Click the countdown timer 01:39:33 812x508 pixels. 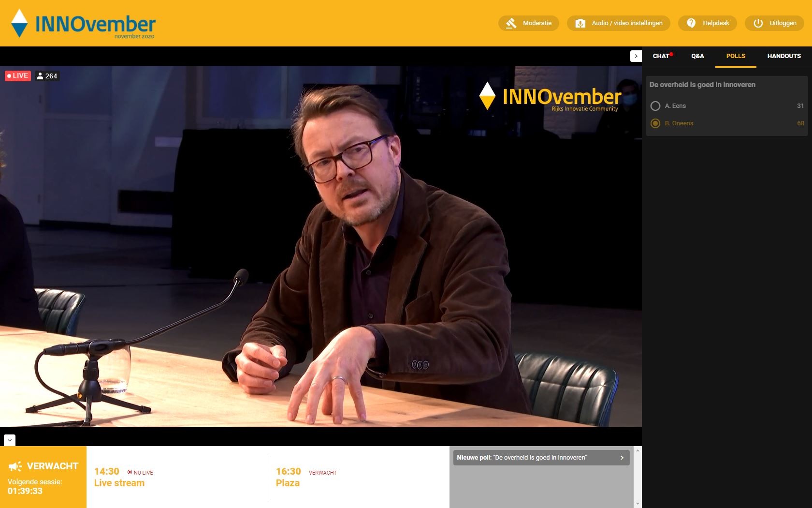point(25,491)
